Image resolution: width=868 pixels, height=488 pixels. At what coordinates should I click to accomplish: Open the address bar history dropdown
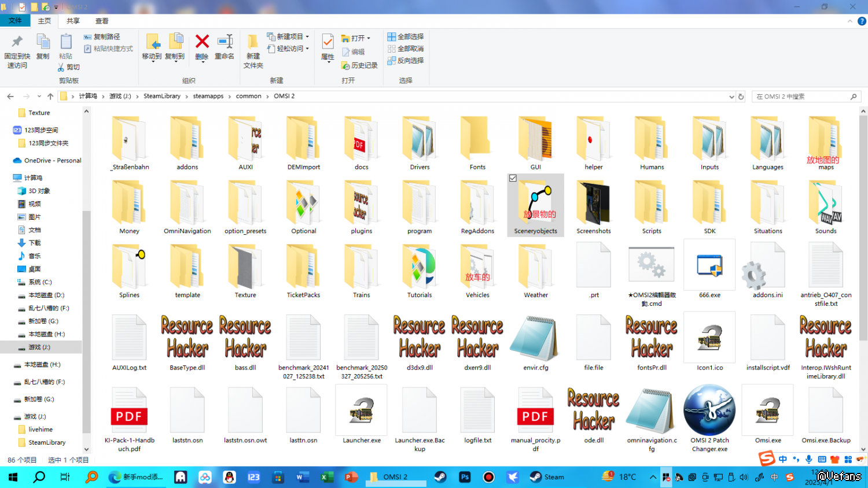731,97
